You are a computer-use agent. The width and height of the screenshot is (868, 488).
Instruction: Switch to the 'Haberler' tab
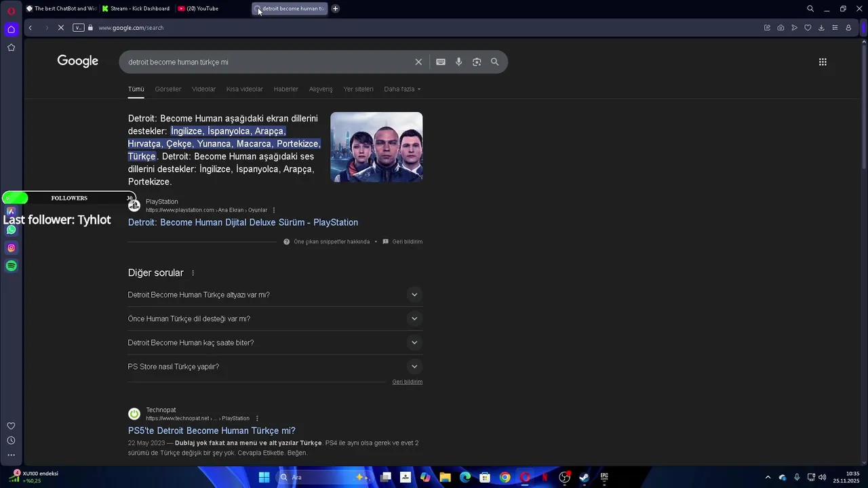click(x=286, y=89)
